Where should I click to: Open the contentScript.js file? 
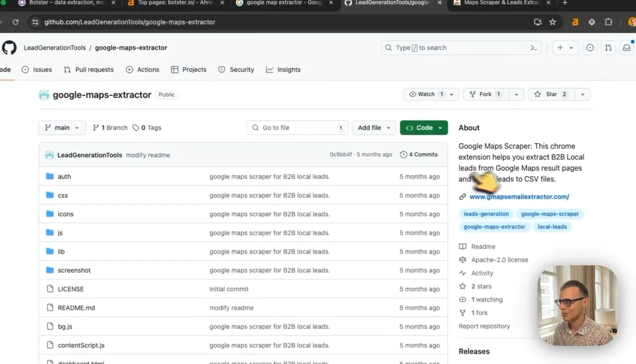(81, 345)
